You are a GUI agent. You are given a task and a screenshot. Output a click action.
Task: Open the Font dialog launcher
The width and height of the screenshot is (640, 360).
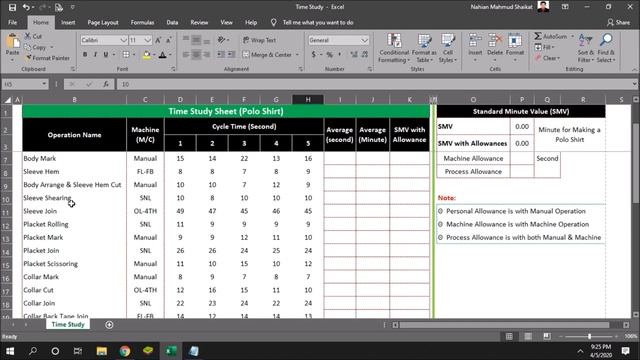(x=173, y=69)
